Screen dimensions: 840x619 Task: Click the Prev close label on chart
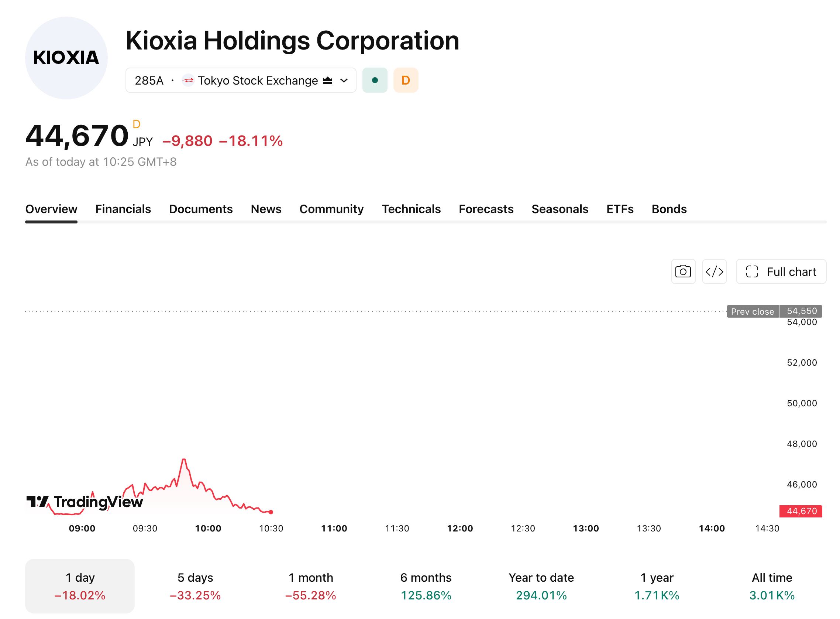(753, 311)
